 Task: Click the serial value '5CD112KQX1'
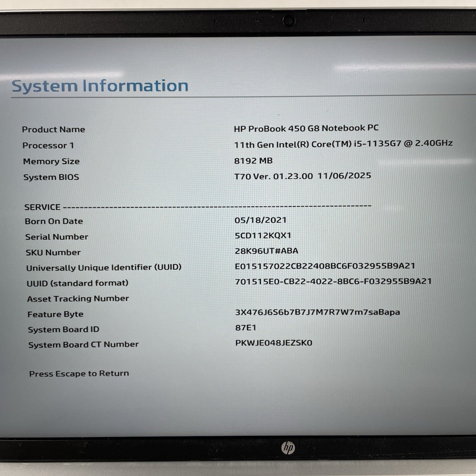(x=263, y=235)
